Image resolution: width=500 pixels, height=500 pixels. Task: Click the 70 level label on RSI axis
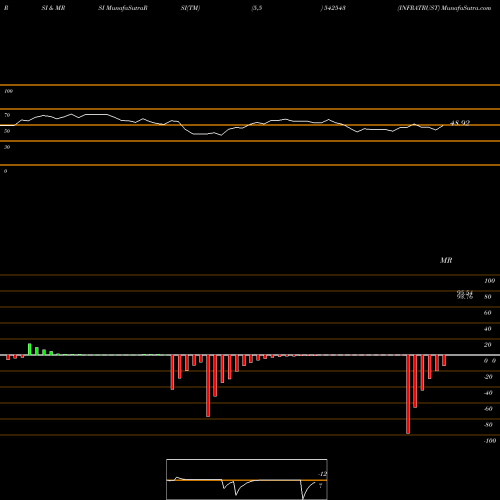[7, 115]
